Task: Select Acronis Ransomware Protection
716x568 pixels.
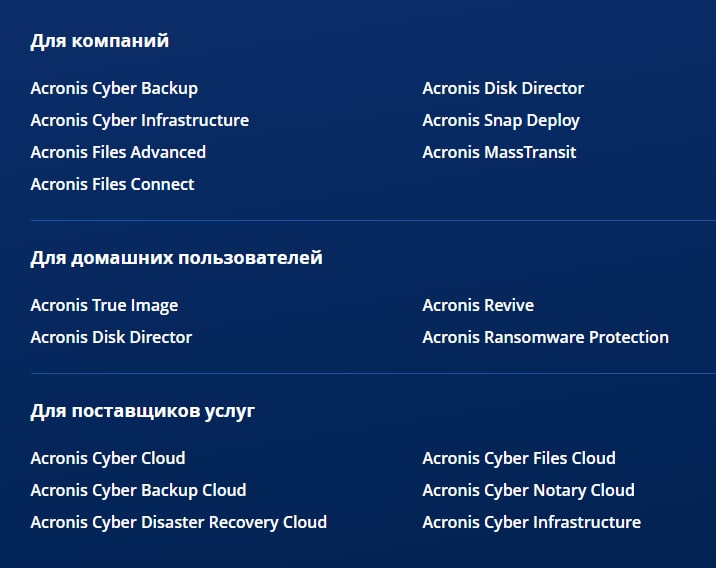Action: [x=545, y=337]
